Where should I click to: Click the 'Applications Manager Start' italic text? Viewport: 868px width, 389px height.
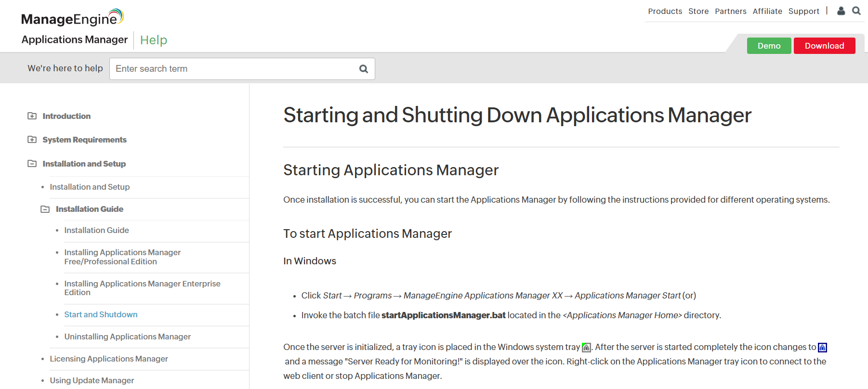[628, 296]
